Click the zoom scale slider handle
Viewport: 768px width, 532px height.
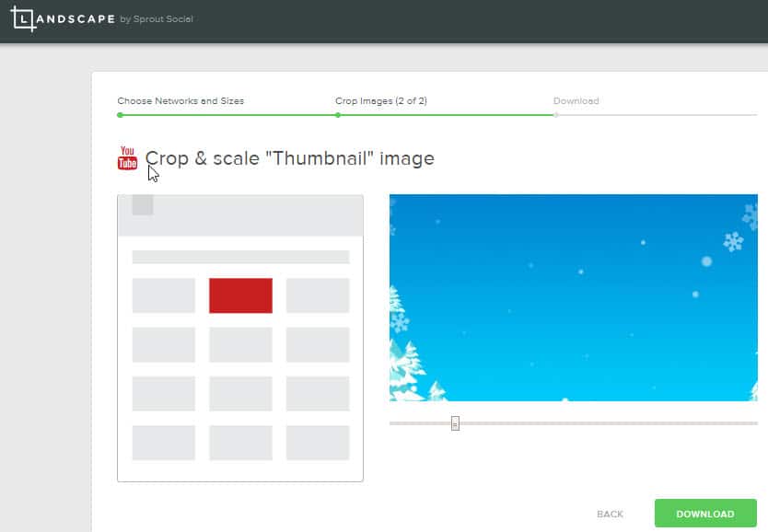click(x=455, y=423)
